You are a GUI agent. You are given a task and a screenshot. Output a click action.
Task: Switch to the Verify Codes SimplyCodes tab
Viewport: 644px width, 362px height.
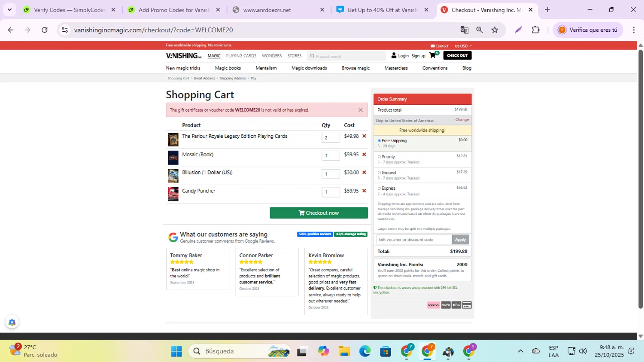point(70,9)
